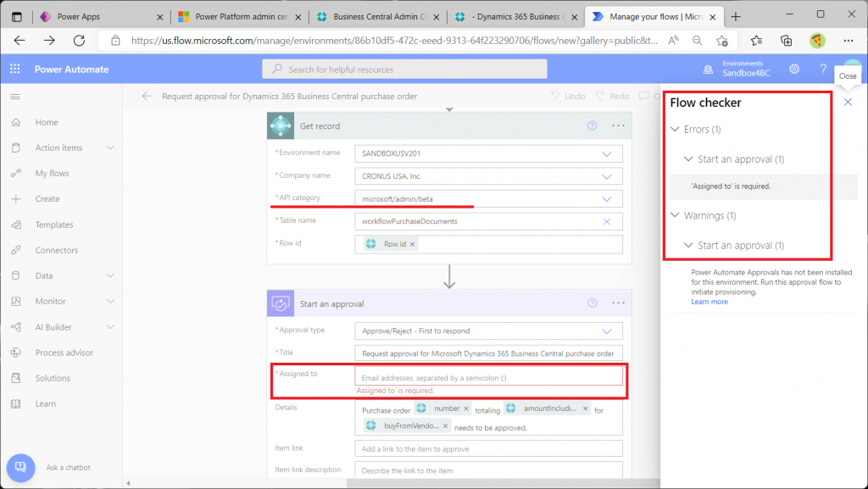Expand the Monitor menu
This screenshot has height=489, width=868.
[110, 301]
